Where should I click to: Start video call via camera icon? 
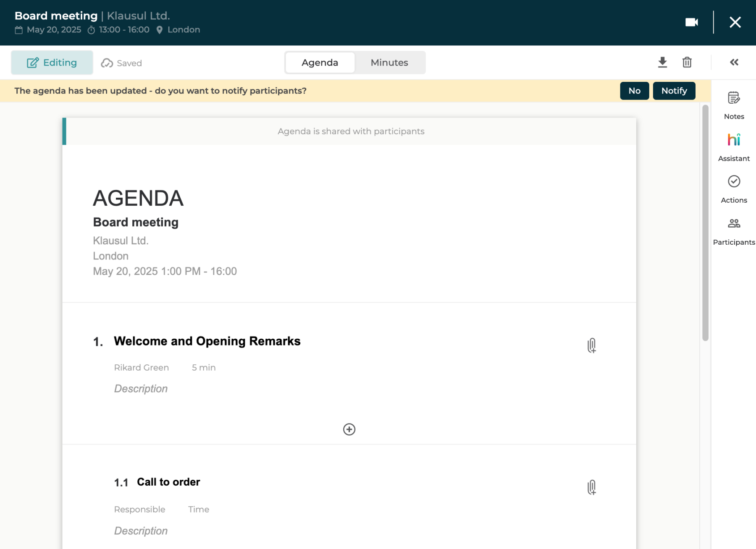tap(691, 22)
